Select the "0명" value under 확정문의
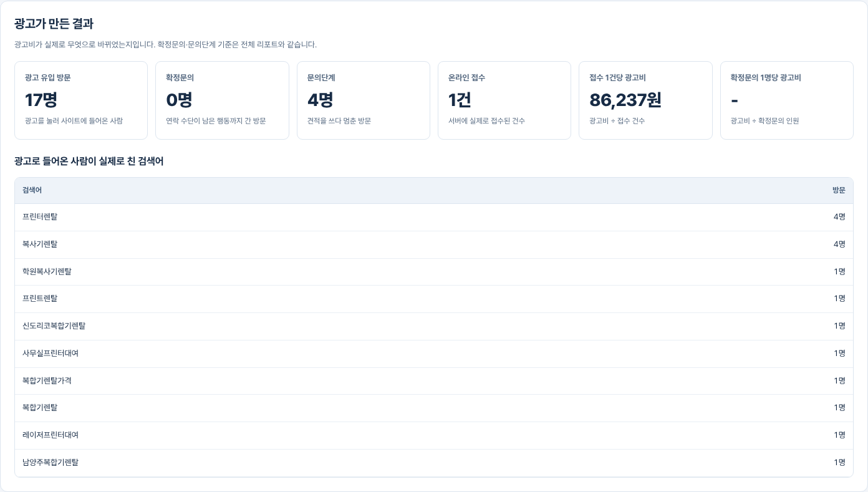Screen dimensions: 868x492 pyautogui.click(x=179, y=100)
